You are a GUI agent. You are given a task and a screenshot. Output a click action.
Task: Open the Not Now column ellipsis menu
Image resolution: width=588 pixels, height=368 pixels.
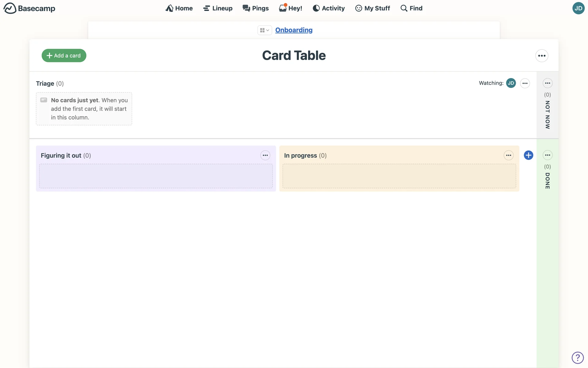point(547,83)
